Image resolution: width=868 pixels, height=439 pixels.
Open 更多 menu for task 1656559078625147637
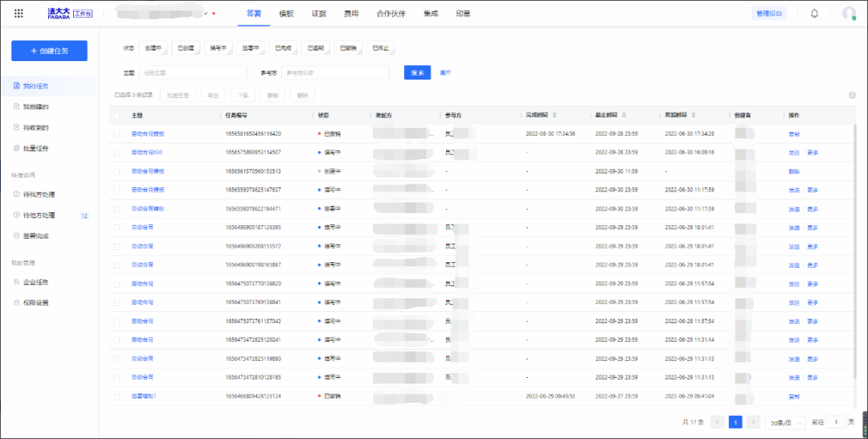pyautogui.click(x=812, y=190)
